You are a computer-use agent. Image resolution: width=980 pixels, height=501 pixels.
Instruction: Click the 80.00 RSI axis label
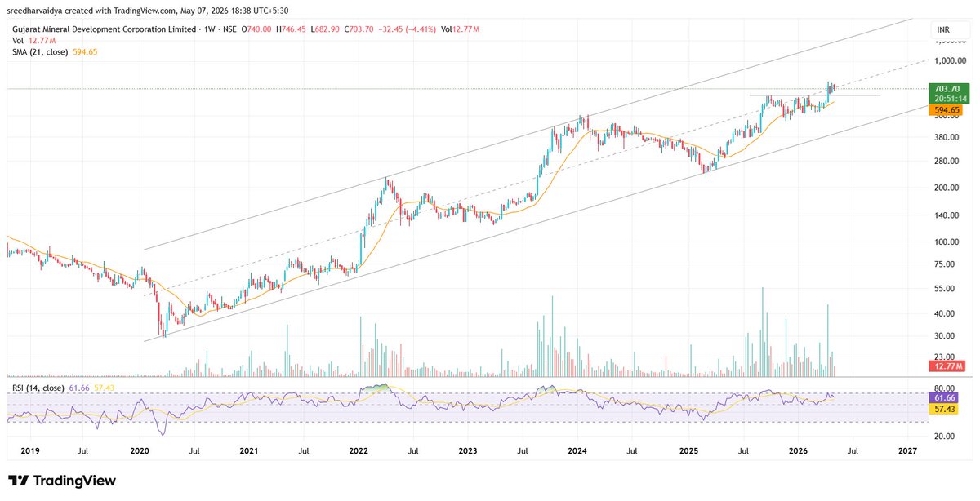(945, 388)
